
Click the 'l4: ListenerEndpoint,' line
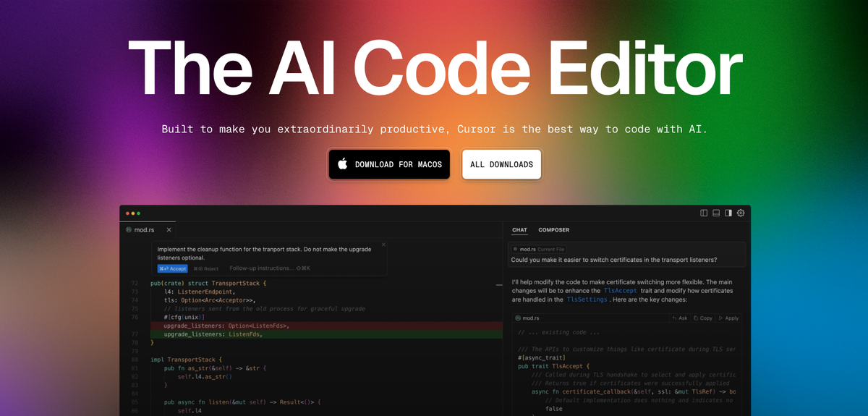tap(198, 292)
